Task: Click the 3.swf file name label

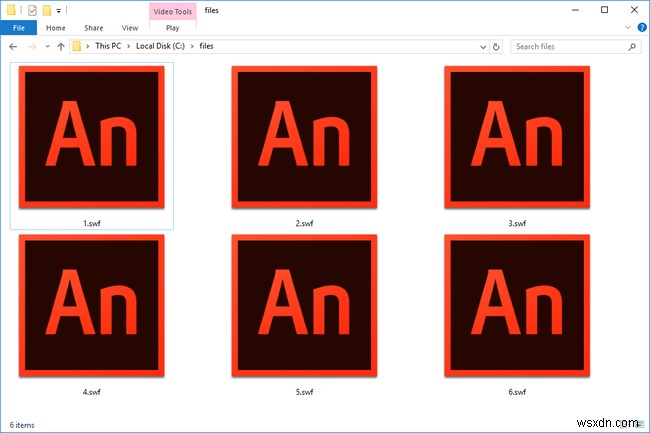Action: pyautogui.click(x=517, y=223)
